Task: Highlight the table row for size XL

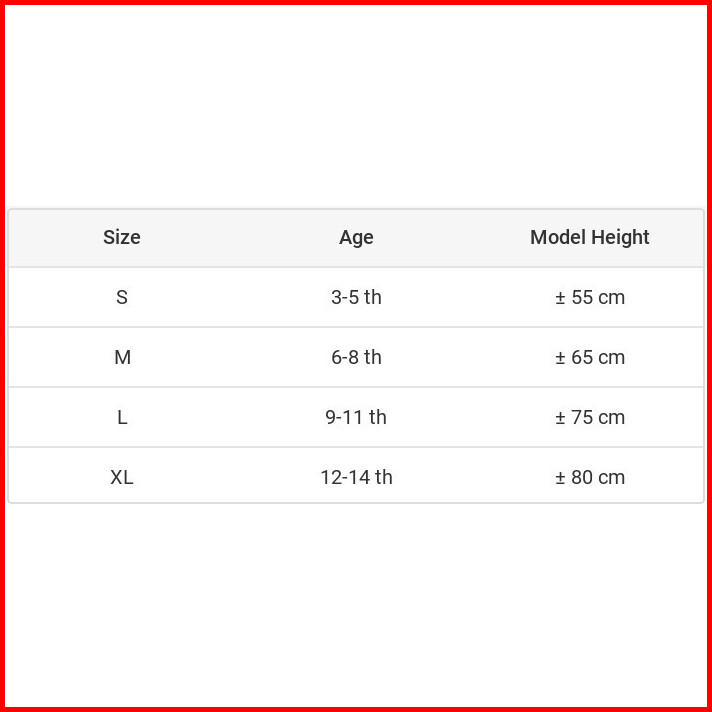Action: click(x=240, y=477)
